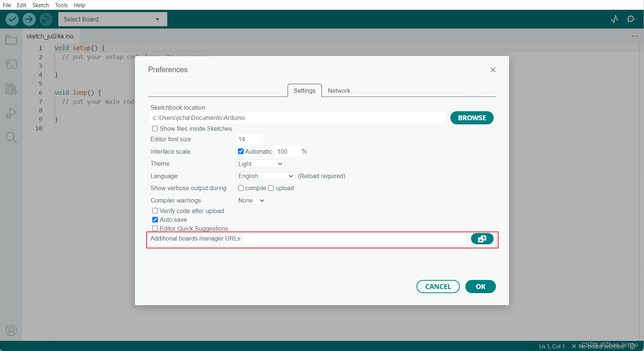Enable Editor Quick Suggestions checkbox
The image size is (644, 351).
pyautogui.click(x=155, y=228)
